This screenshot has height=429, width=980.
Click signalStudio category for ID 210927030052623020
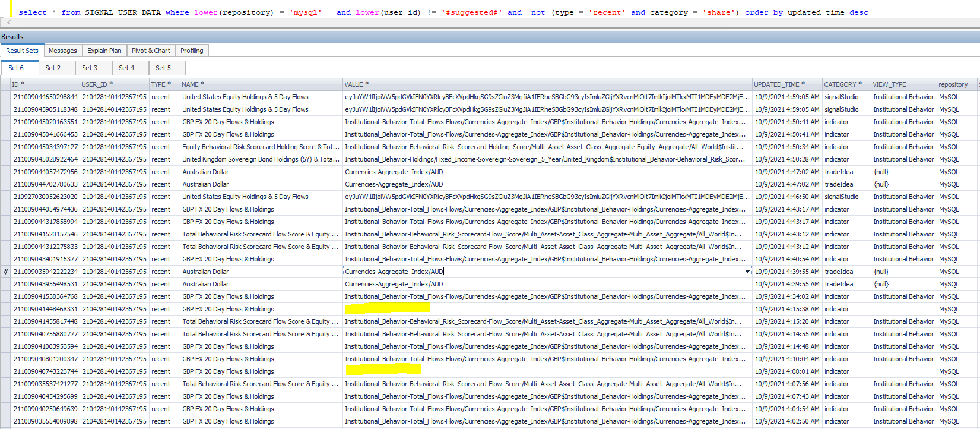846,197
